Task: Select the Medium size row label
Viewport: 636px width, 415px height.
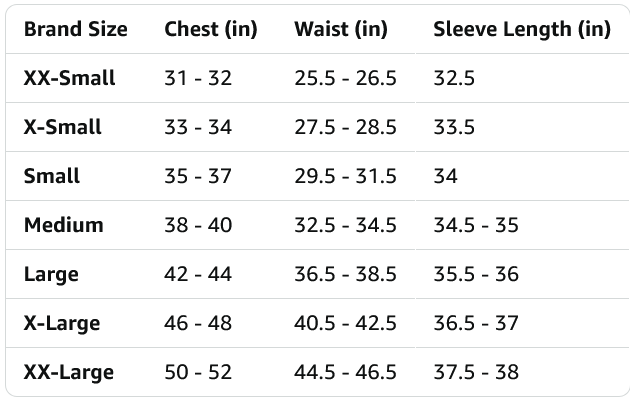Action: point(63,225)
